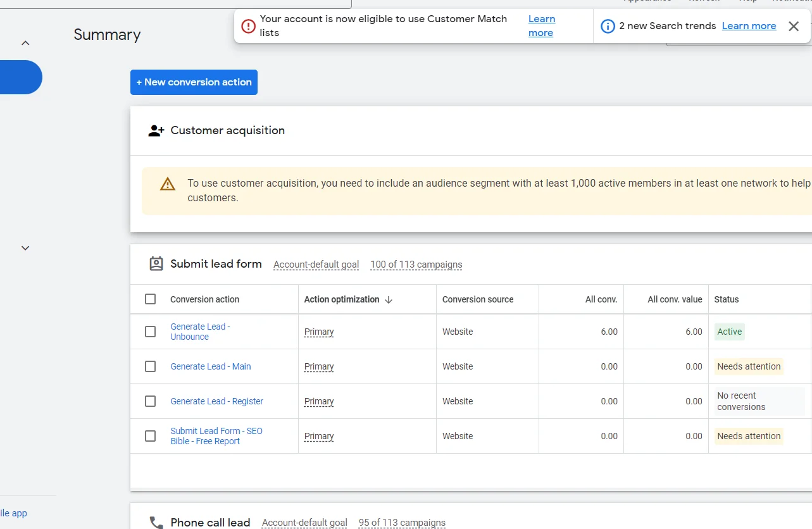
Task: Click the blue info icon for Search trends
Action: [608, 26]
